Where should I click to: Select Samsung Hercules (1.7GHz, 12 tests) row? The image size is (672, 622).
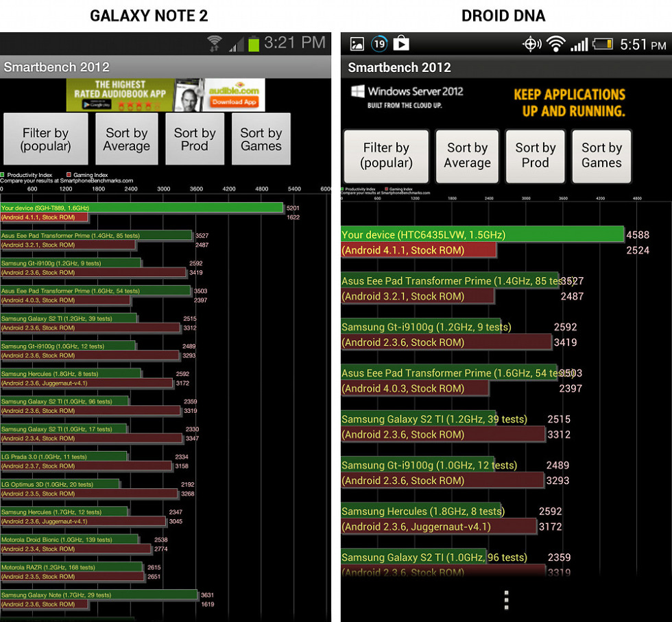click(83, 516)
